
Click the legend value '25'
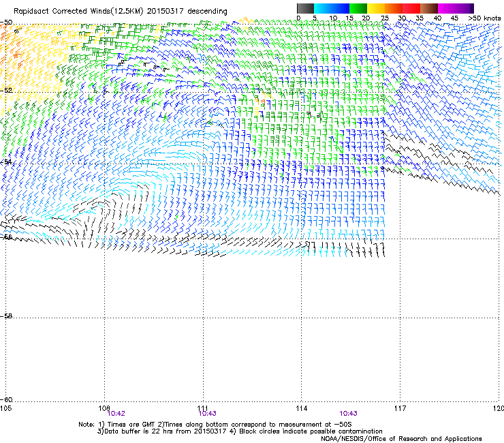point(384,18)
